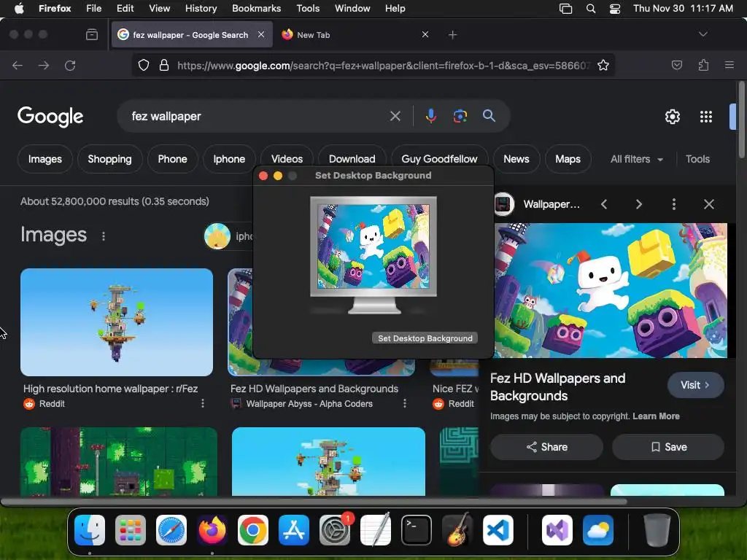Launch Safari from the Dock
Screen dimensions: 747x560
pyautogui.click(x=171, y=530)
